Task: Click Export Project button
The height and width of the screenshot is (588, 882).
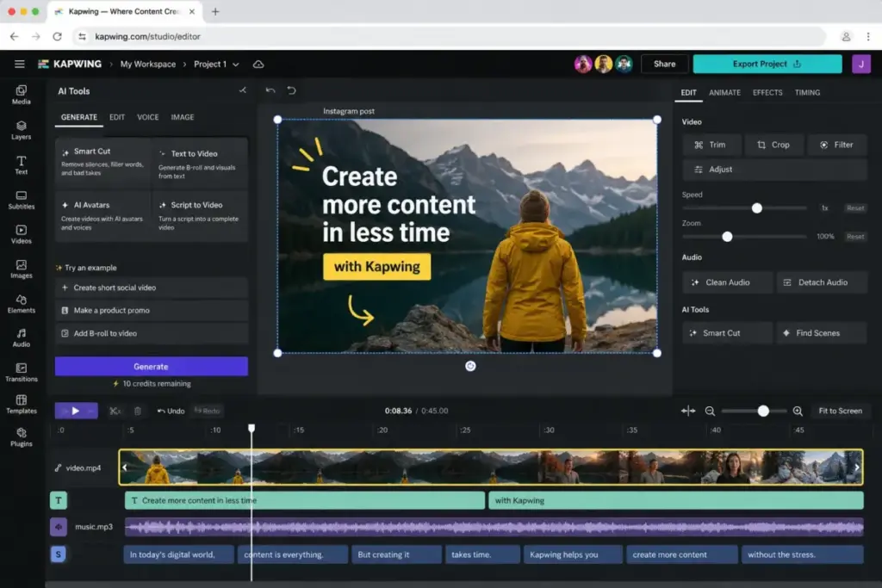Action: coord(767,64)
